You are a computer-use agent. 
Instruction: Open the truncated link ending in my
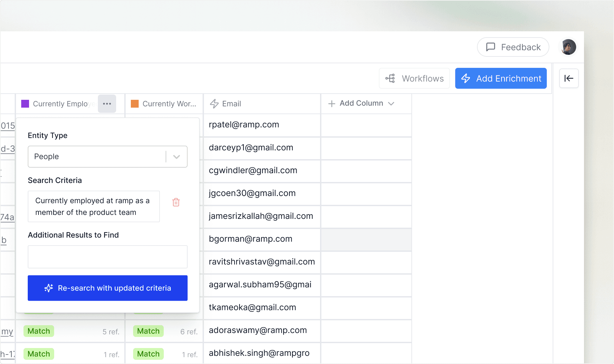[x=7, y=332]
